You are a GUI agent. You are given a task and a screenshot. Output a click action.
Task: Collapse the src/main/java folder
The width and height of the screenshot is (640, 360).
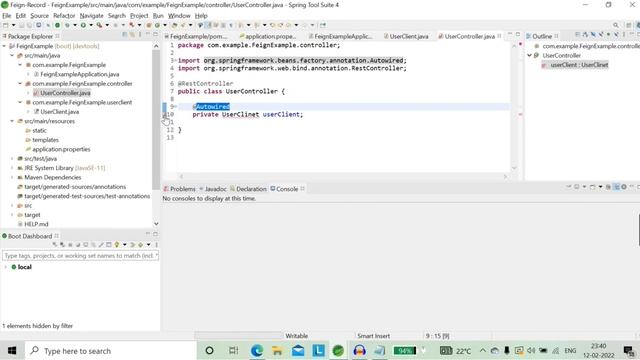12,56
